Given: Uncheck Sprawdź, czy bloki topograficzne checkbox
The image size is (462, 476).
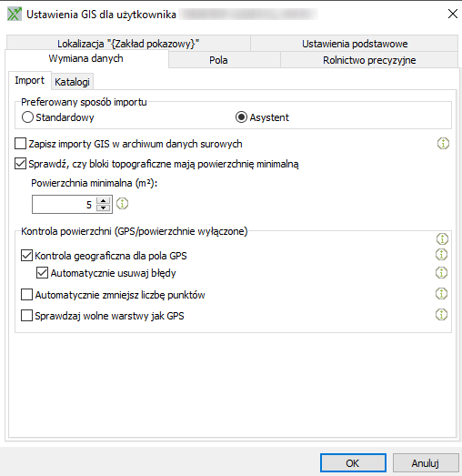Looking at the screenshot, I should click(20, 164).
